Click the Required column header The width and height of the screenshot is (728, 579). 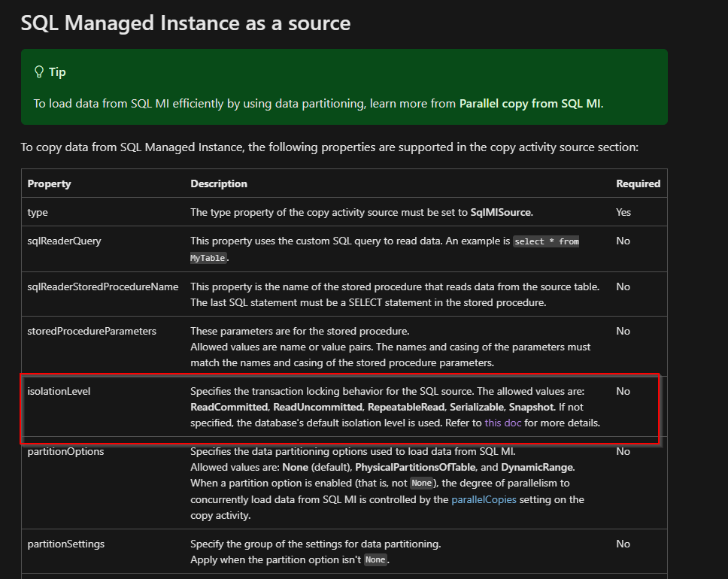pos(638,183)
